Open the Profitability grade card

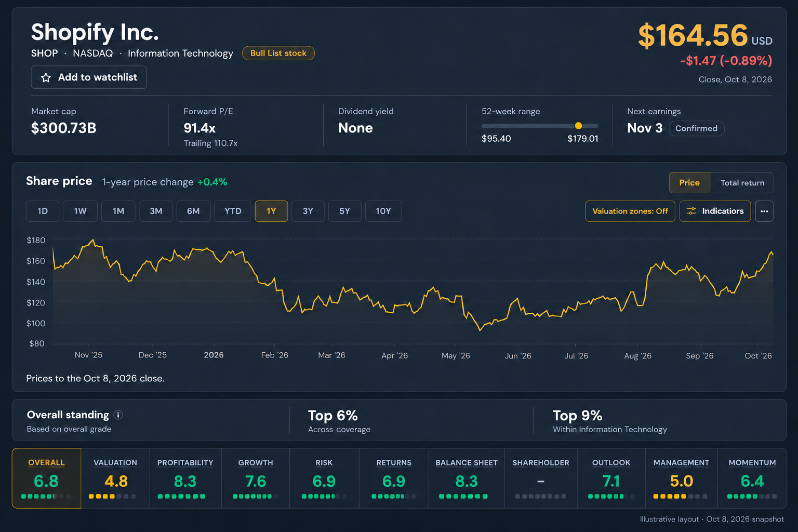click(185, 478)
